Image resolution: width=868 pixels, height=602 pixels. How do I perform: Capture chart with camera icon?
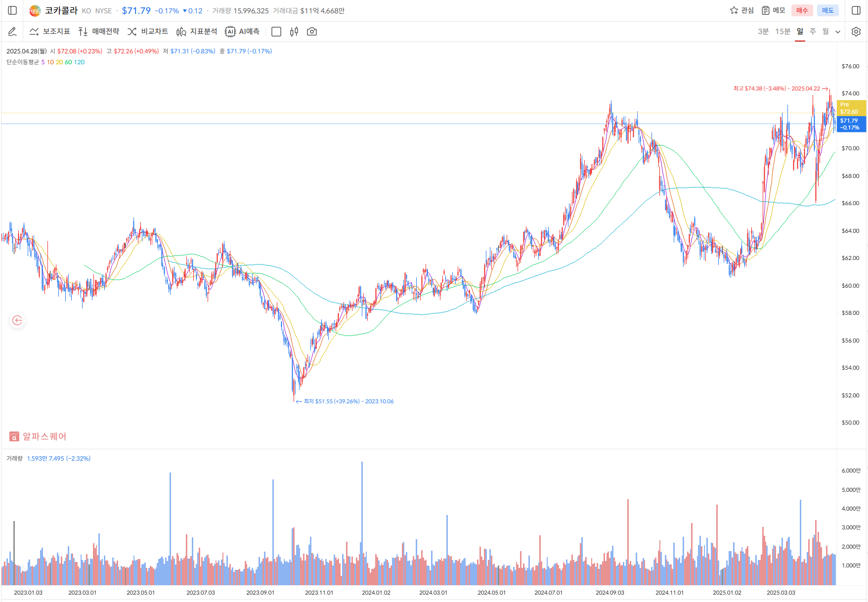312,32
